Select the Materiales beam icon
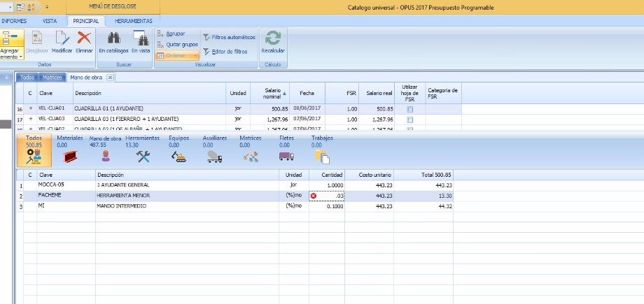Image resolution: width=644 pixels, height=304 pixels. click(x=70, y=157)
